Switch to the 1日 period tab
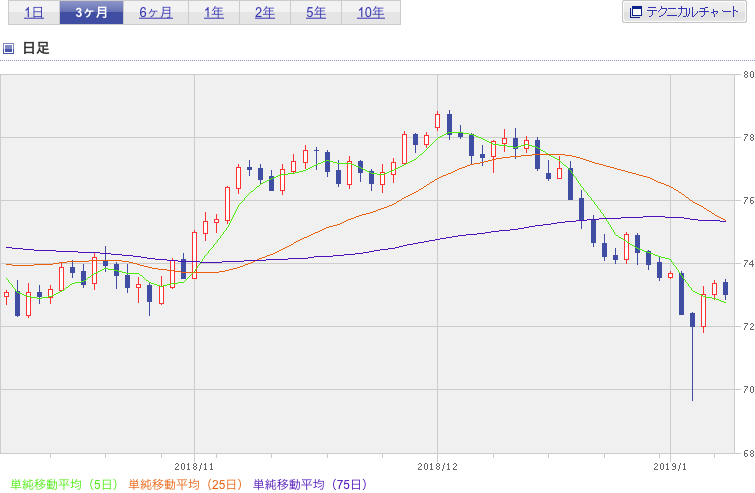 34,12
